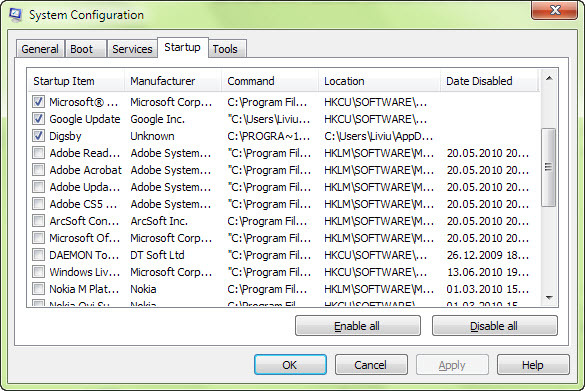Enable the Adobe CS5 startup item
Screen dimensions: 585x391
[x=38, y=204]
